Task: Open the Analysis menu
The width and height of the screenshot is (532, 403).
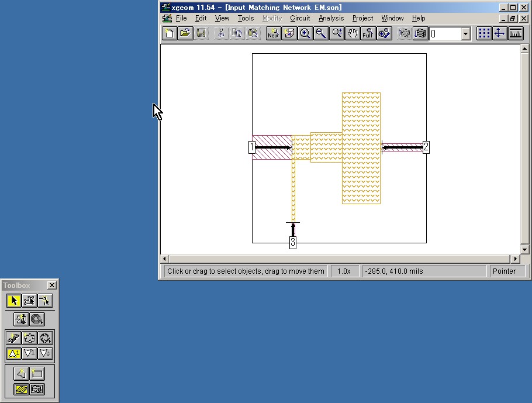Action: pos(331,18)
